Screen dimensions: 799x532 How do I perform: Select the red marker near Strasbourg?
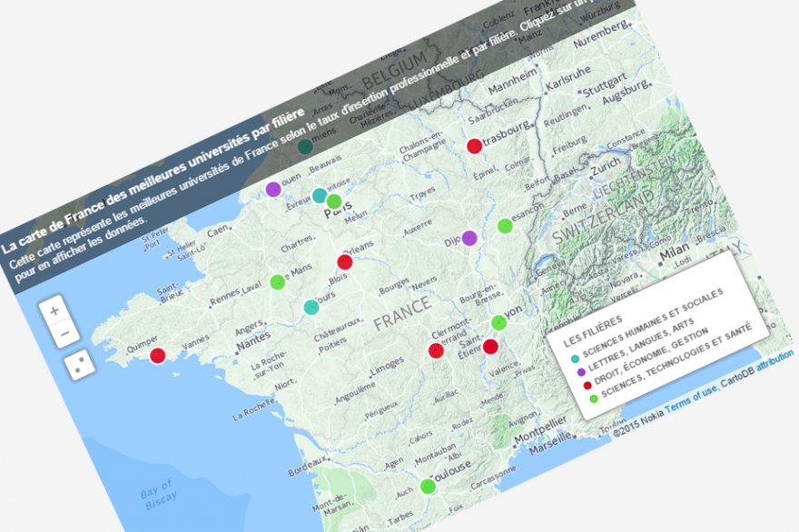[x=473, y=145]
